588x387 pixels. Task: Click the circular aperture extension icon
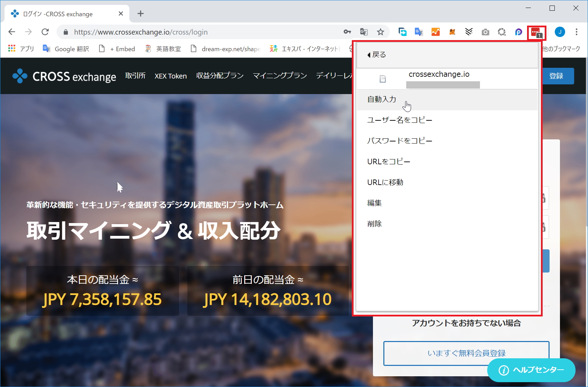tap(502, 32)
